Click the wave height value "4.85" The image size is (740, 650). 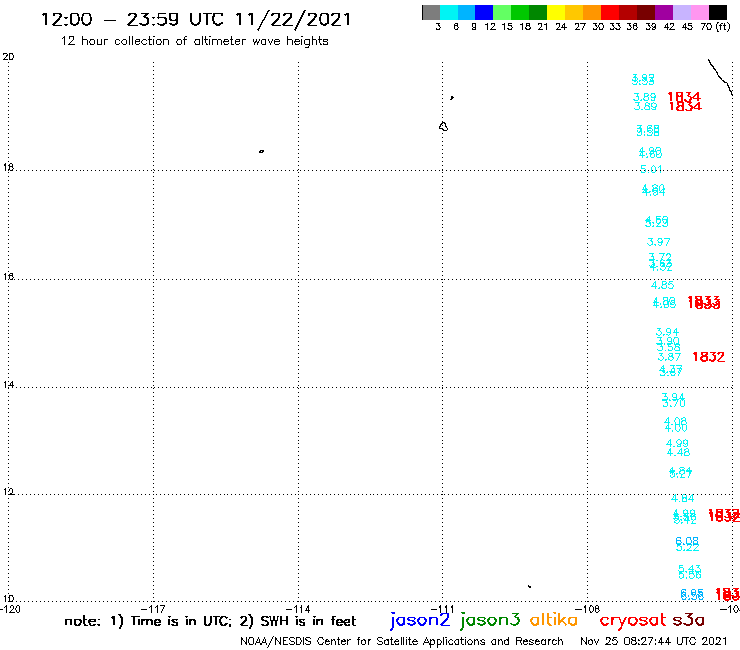(663, 285)
